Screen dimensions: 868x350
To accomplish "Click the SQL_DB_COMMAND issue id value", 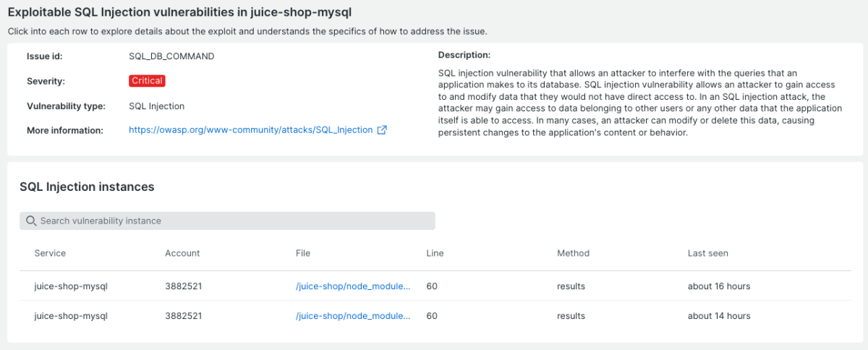I will coord(171,56).
